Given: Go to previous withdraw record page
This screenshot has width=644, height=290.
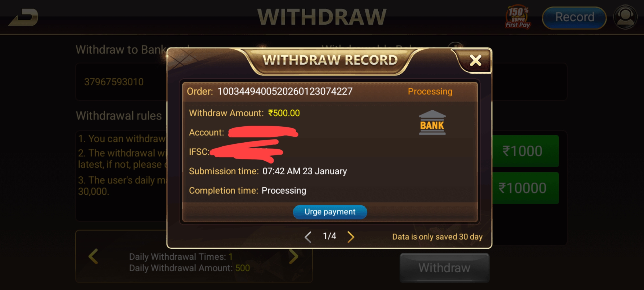Looking at the screenshot, I should [x=308, y=237].
